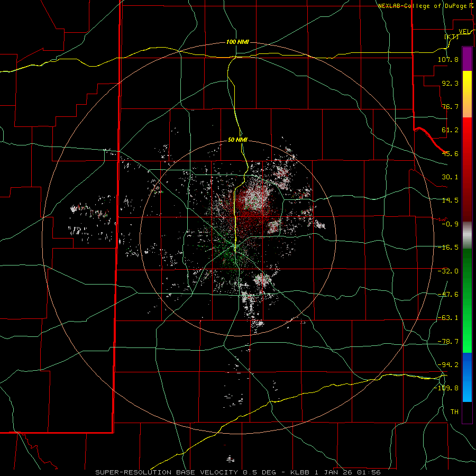This screenshot has width=476, height=476.
Task: Click the 50 NMI range ring label
Action: click(237, 140)
